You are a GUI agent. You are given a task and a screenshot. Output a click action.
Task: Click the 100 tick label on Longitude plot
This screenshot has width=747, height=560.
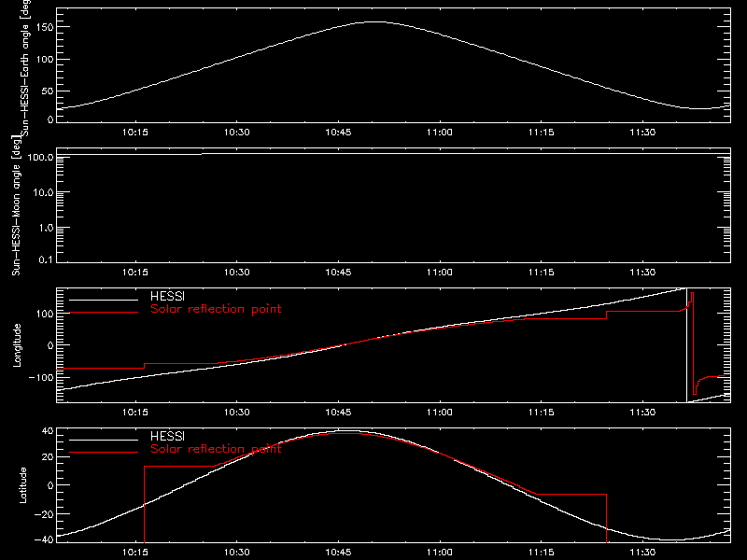pyautogui.click(x=45, y=314)
